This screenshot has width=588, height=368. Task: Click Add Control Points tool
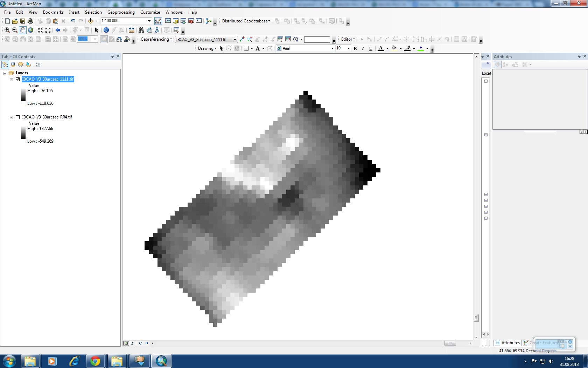[x=241, y=39]
